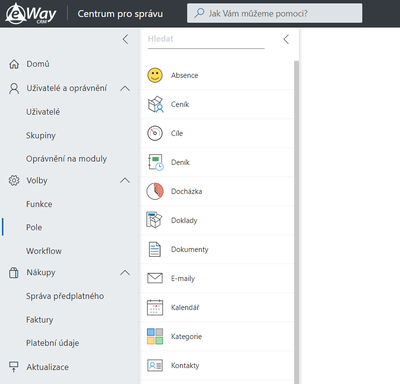Click the Uživatelé a oprávnění person icon
Image resolution: width=400 pixels, height=384 pixels.
click(x=14, y=88)
